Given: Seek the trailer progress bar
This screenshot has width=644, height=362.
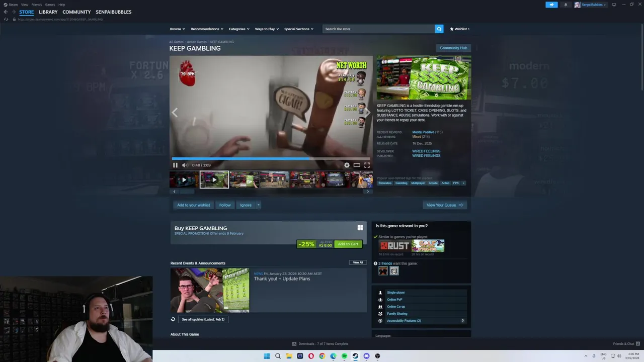Looking at the screenshot, I should 271,158.
